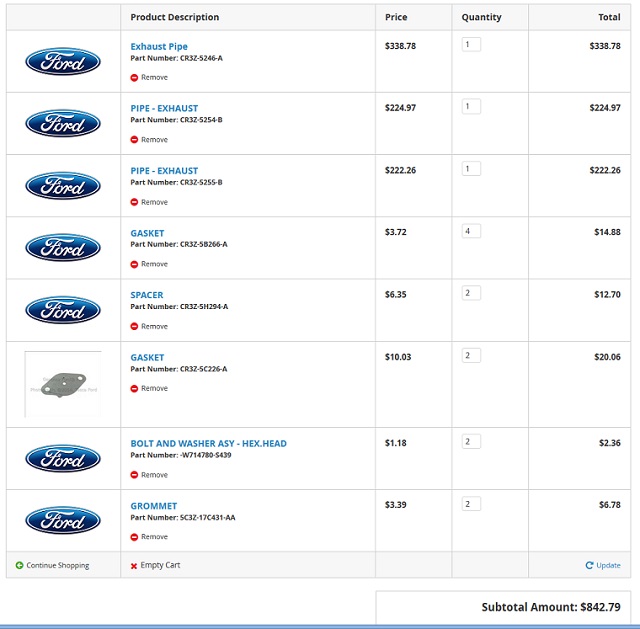The width and height of the screenshot is (640, 629).
Task: Open the Exhaust Pipe product link
Action: tap(159, 47)
